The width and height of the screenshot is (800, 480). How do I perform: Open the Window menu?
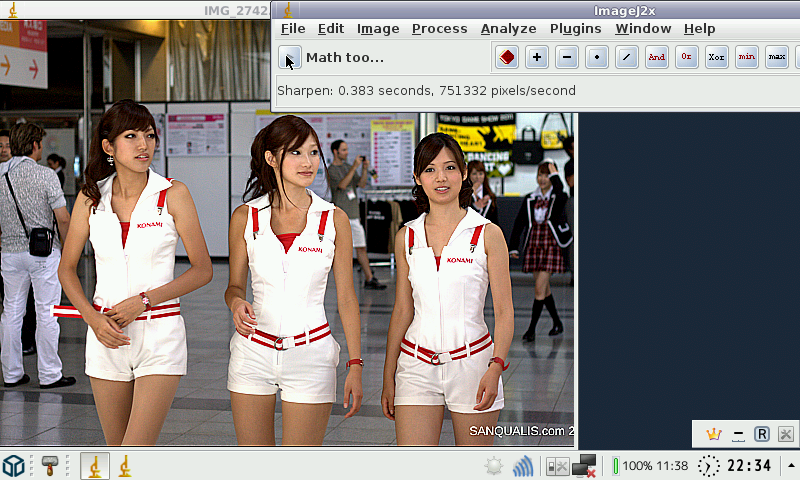click(643, 29)
